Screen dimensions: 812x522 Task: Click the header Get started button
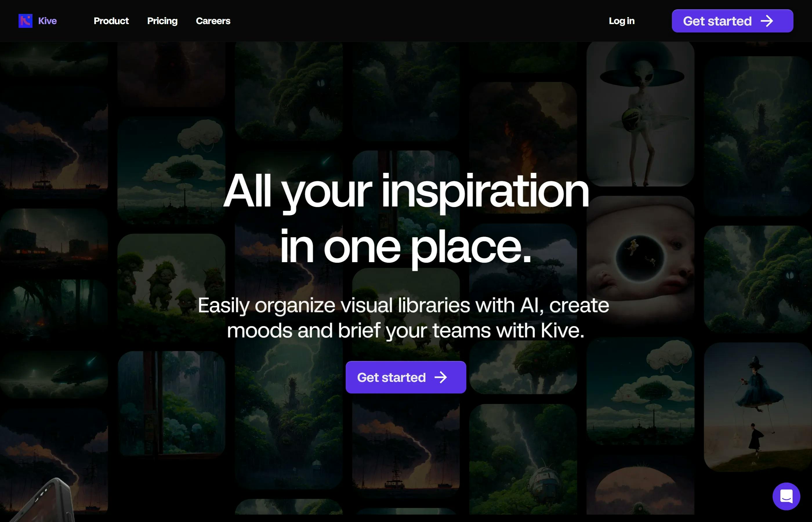coord(732,21)
